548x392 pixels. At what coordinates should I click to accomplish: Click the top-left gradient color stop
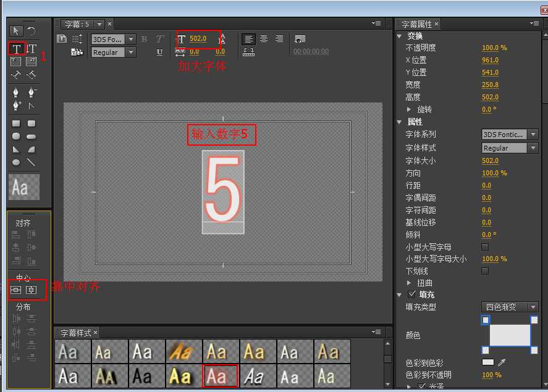(486, 320)
